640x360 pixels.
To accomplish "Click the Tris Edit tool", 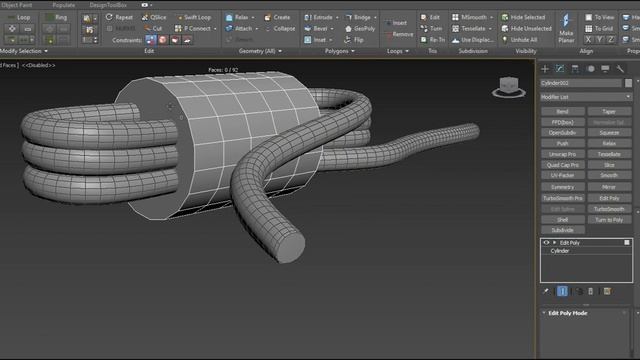I will coord(430,17).
